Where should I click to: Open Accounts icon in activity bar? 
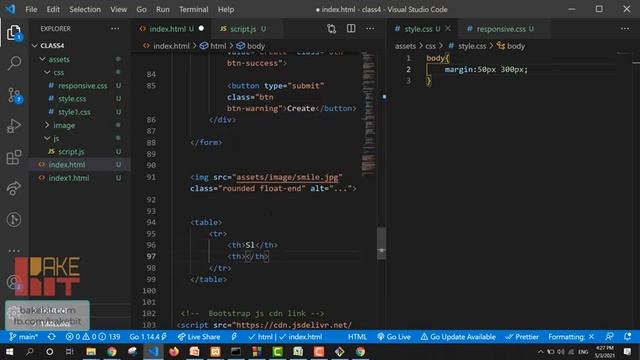(x=14, y=282)
